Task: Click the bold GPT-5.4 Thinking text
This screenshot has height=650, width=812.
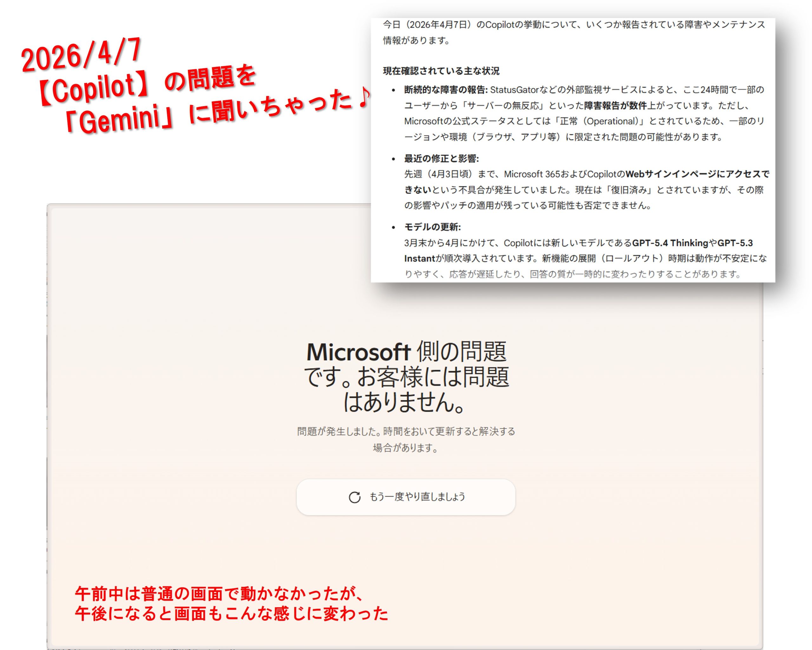Action: point(670,243)
